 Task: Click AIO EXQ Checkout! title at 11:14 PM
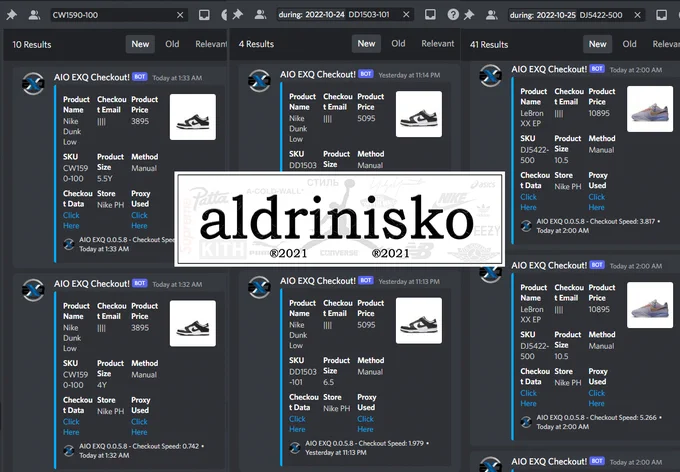[x=317, y=74]
